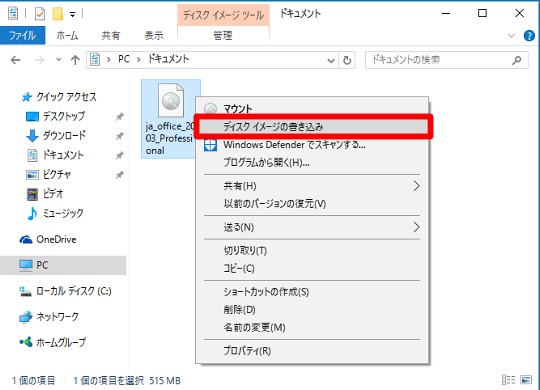Screen dimensions: 540x390
Task: Click the new folder icon in title bar
Action: point(58,14)
